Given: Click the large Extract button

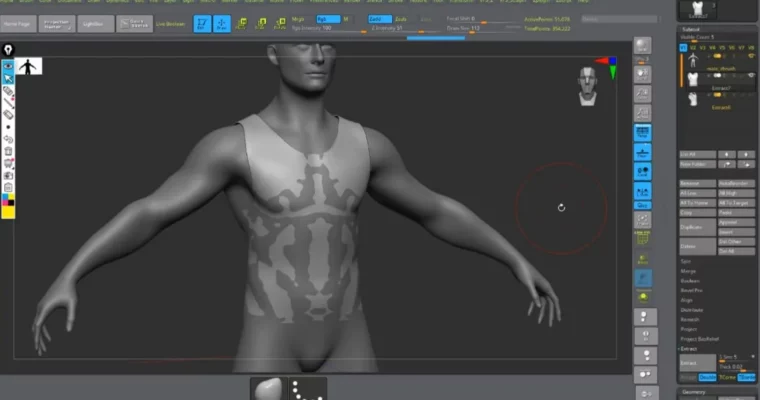Looking at the screenshot, I should (x=697, y=363).
